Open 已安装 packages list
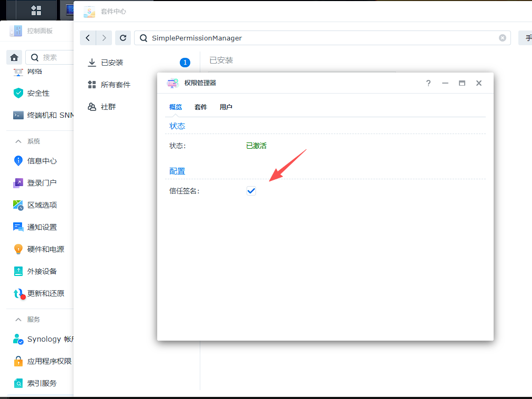Viewport: 532px width, 399px height. click(x=111, y=63)
